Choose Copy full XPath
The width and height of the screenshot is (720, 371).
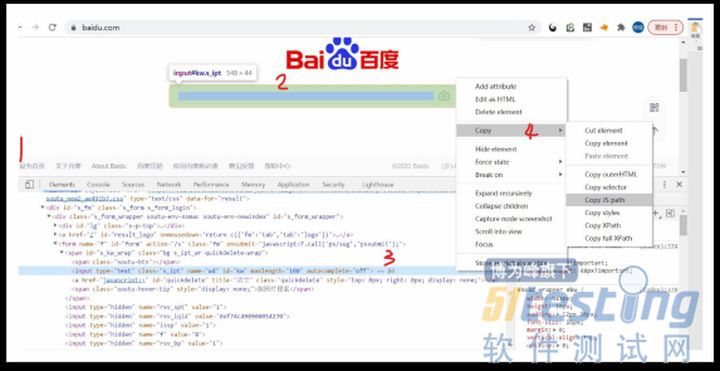[609, 239]
